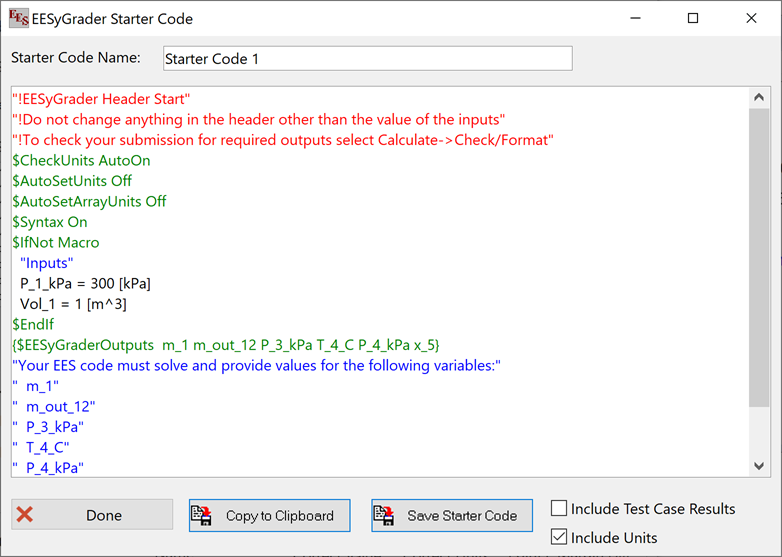
Task: Click the EES app icon in title bar
Action: tap(19, 18)
